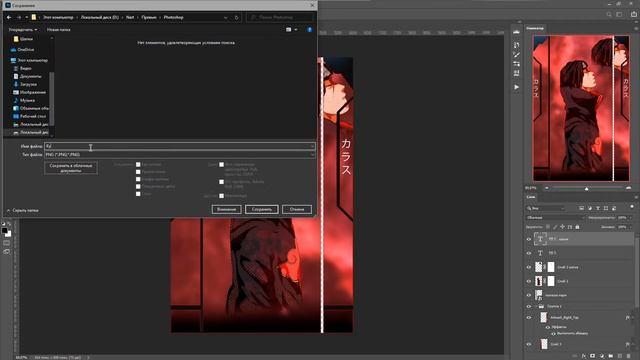Toggle quick mask mode icon

click(6, 243)
